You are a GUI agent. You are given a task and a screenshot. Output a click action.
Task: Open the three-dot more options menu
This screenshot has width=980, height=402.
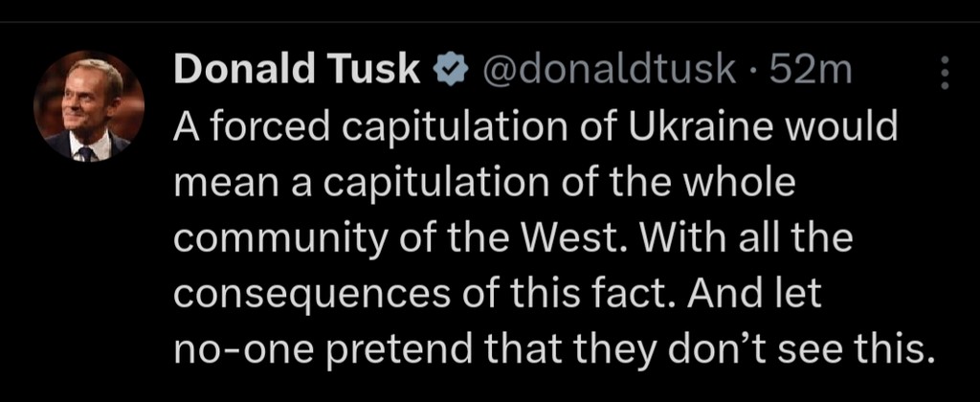945,73
